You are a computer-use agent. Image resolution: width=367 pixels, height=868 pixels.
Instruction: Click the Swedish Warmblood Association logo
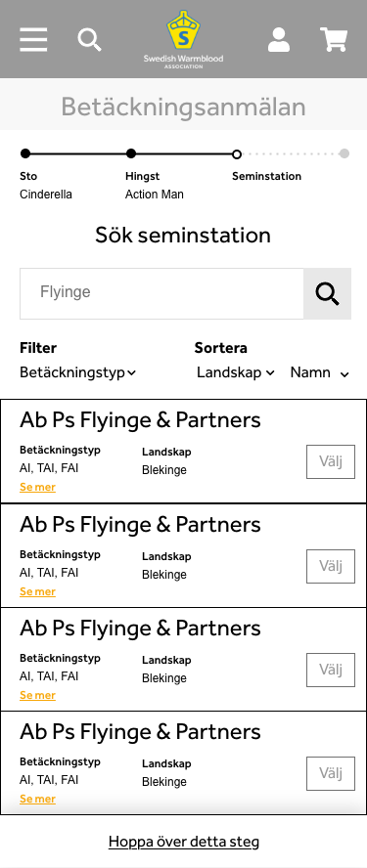tap(184, 39)
